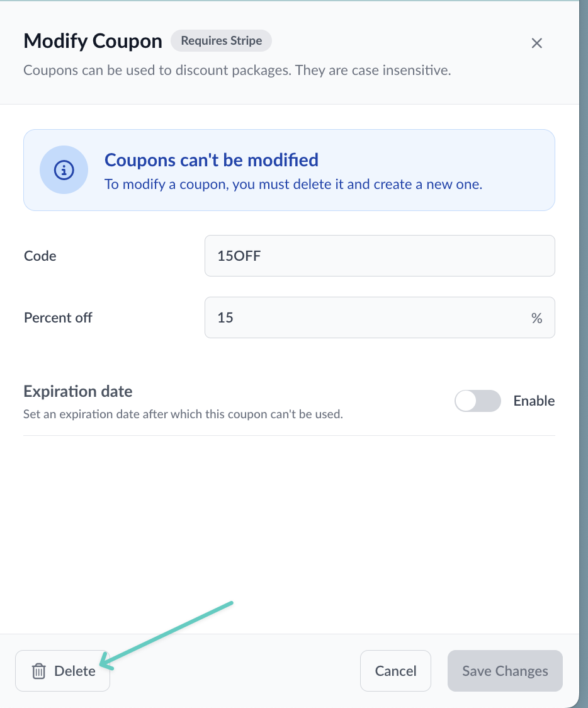
Task: Click the case insensitive subtitle text
Action: tap(237, 70)
